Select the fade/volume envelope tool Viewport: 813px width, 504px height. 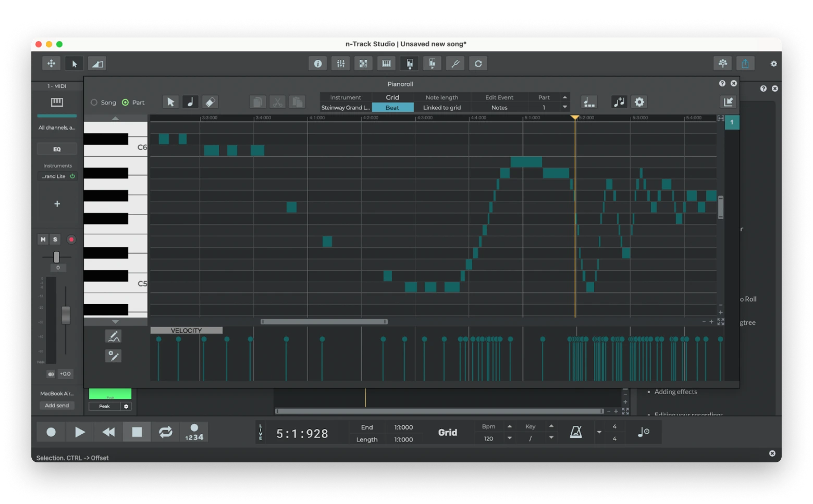(97, 64)
